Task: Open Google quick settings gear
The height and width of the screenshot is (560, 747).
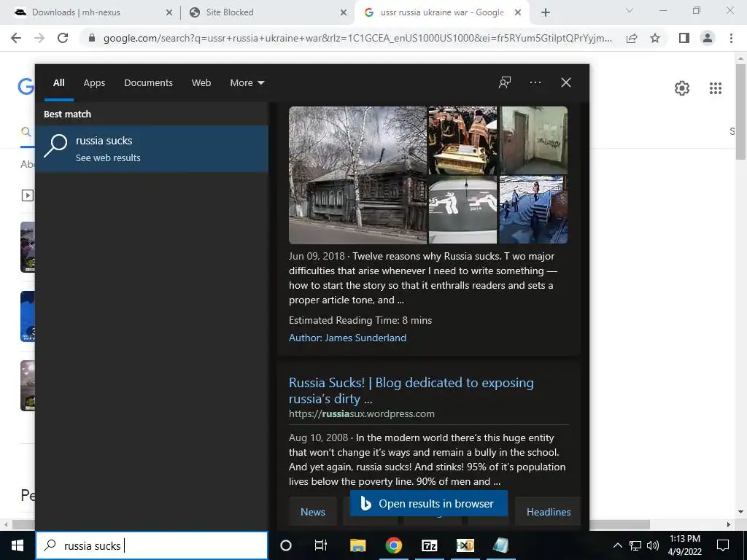Action: (682, 88)
